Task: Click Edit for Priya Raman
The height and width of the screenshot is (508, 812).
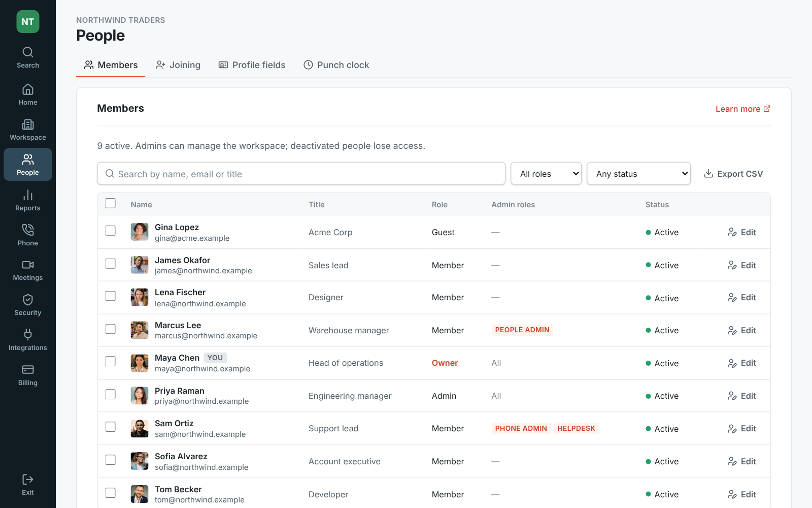Action: click(x=742, y=396)
